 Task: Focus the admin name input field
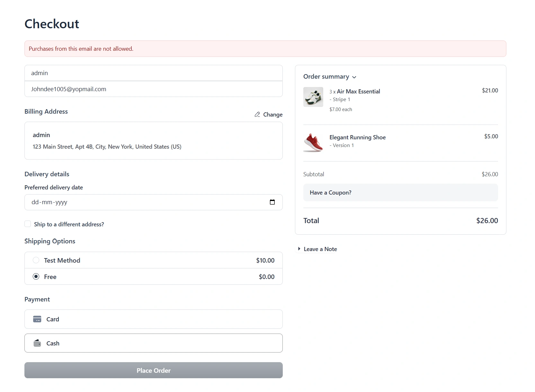[x=154, y=73]
